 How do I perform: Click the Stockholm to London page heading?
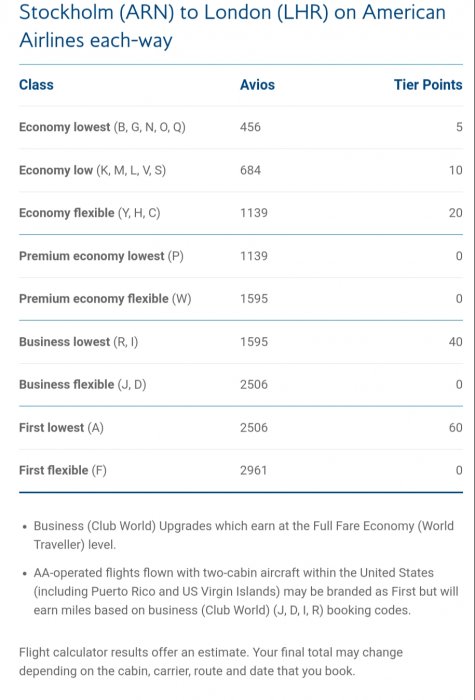tap(232, 26)
